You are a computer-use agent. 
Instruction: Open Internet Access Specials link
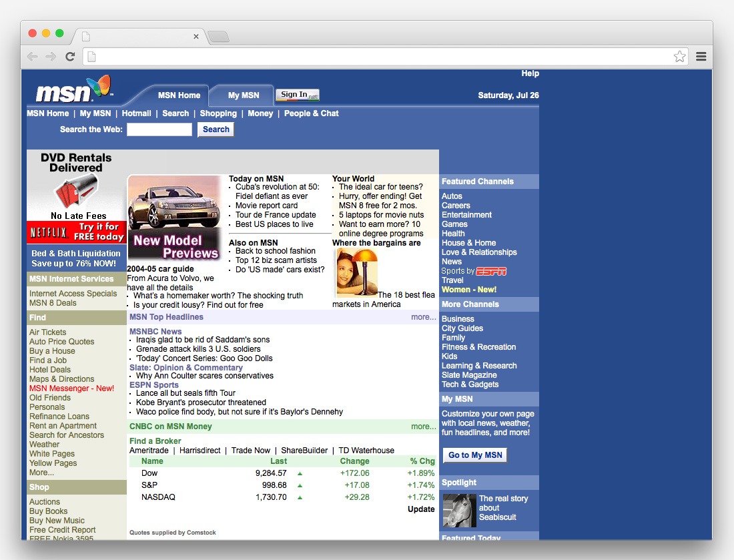(73, 294)
